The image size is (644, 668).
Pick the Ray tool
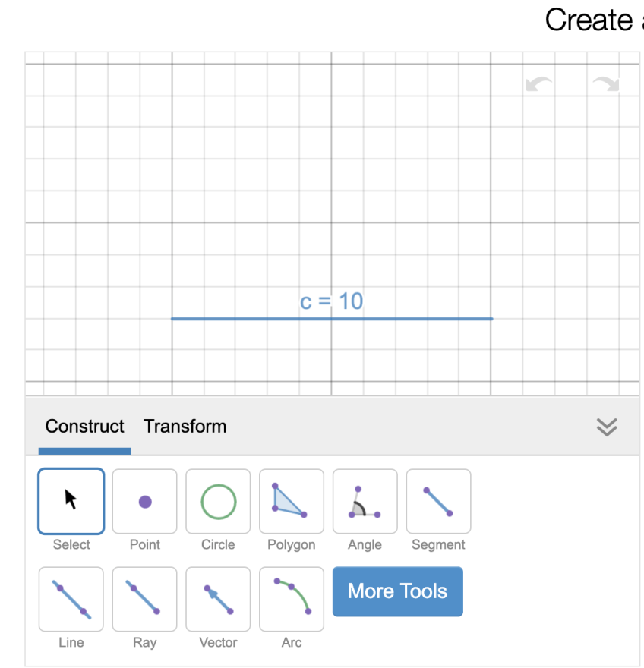(x=145, y=599)
